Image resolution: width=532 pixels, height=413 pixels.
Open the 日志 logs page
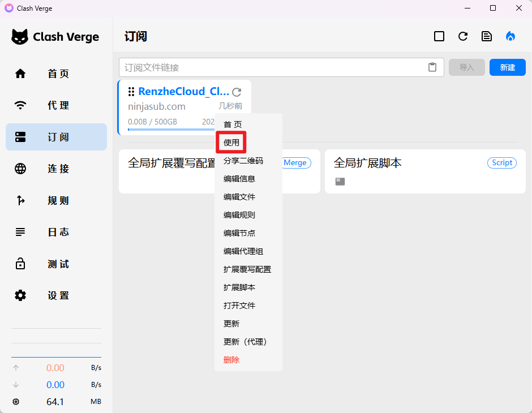coord(57,232)
